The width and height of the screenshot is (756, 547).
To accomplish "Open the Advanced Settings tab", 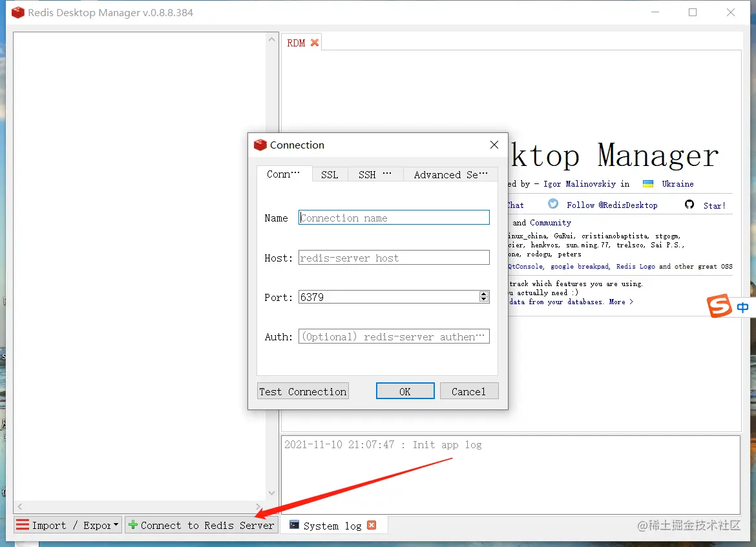I will click(450, 174).
